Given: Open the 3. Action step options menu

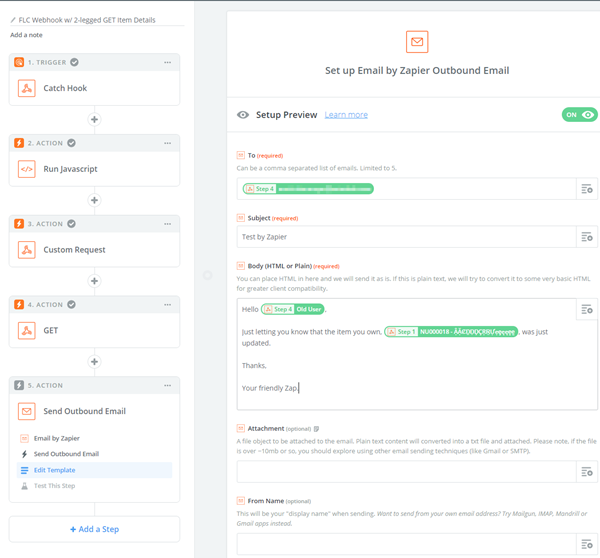Looking at the screenshot, I should click(x=167, y=224).
